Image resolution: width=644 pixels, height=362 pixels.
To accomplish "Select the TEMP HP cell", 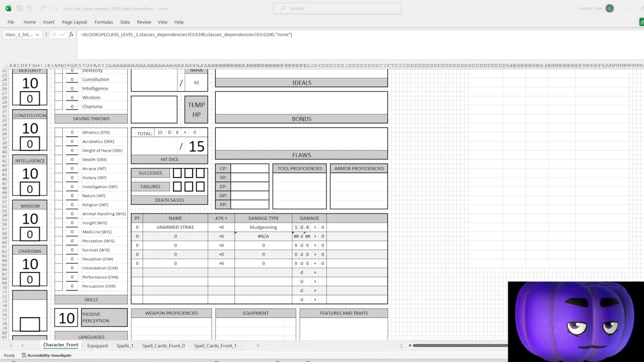I will [196, 110].
